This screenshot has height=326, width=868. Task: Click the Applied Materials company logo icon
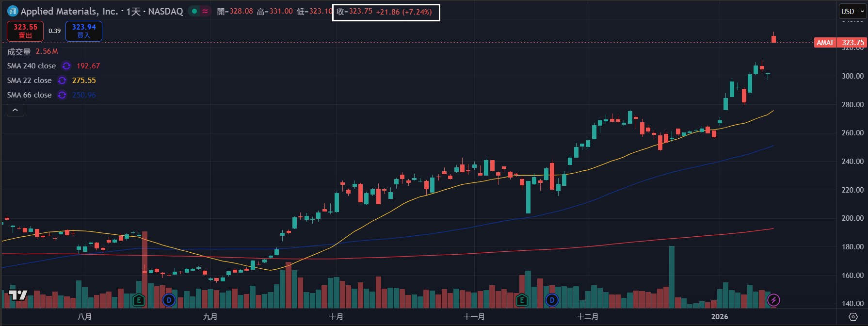(x=13, y=11)
